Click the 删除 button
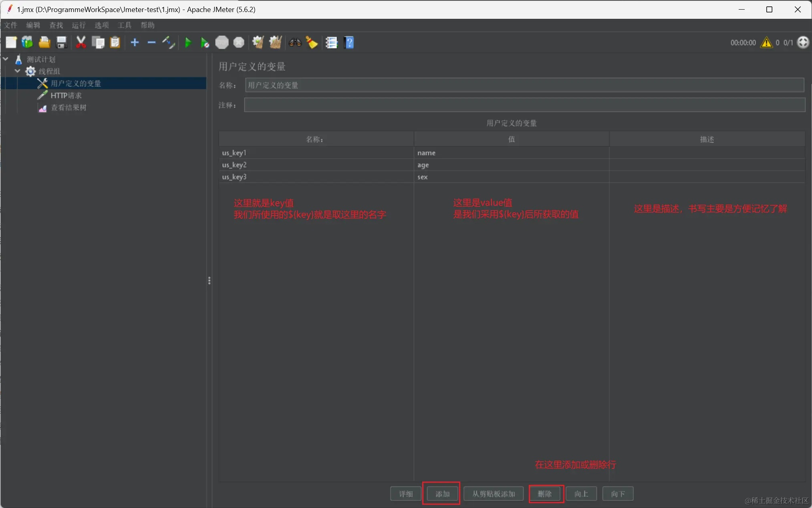This screenshot has width=812, height=508. point(545,494)
